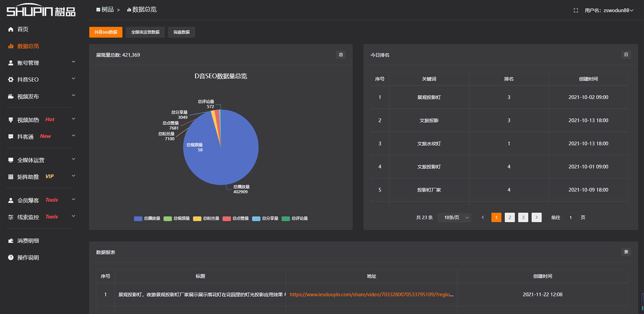This screenshot has width=644, height=314.
Task: Click the 抖音SEO gear icon
Action: [11, 80]
